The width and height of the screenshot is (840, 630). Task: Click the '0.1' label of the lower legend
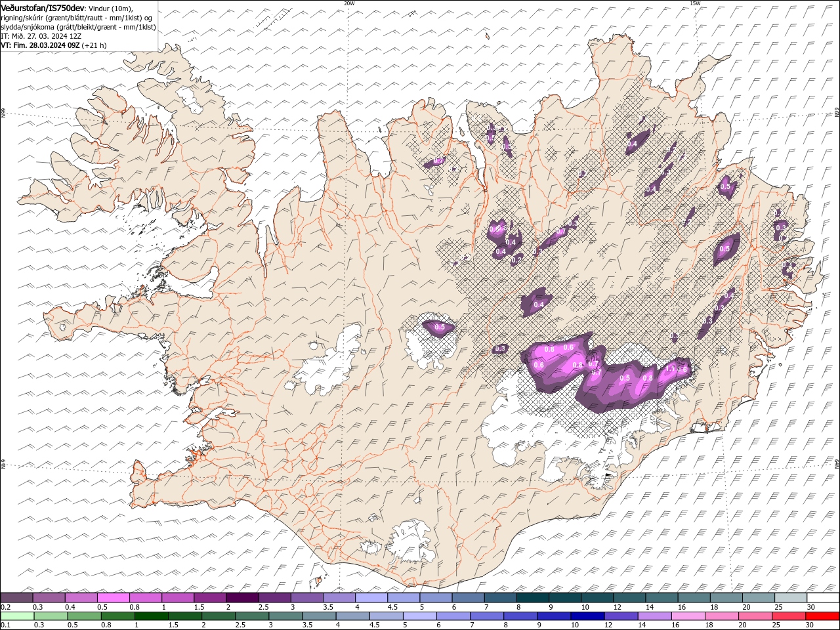click(x=5, y=625)
